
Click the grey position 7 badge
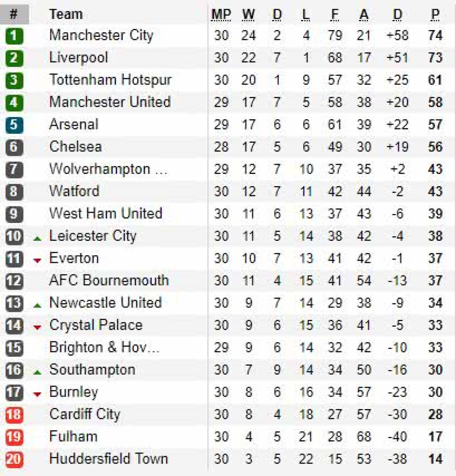pos(14,169)
